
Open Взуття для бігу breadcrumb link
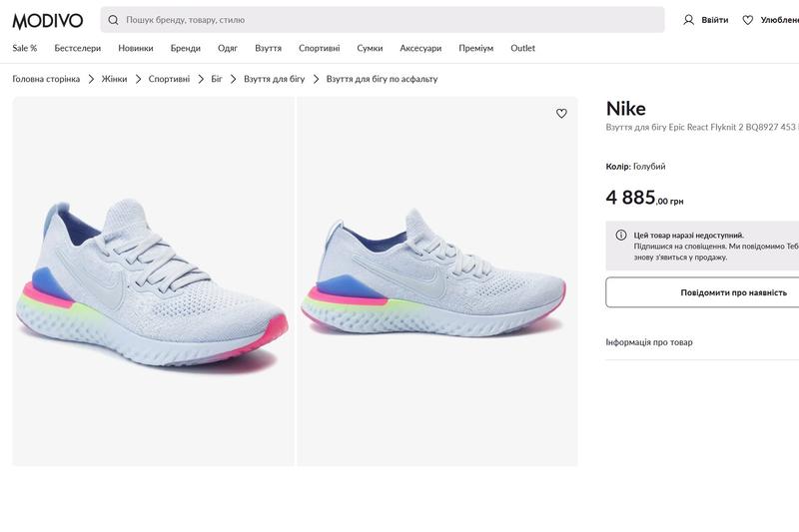274,79
